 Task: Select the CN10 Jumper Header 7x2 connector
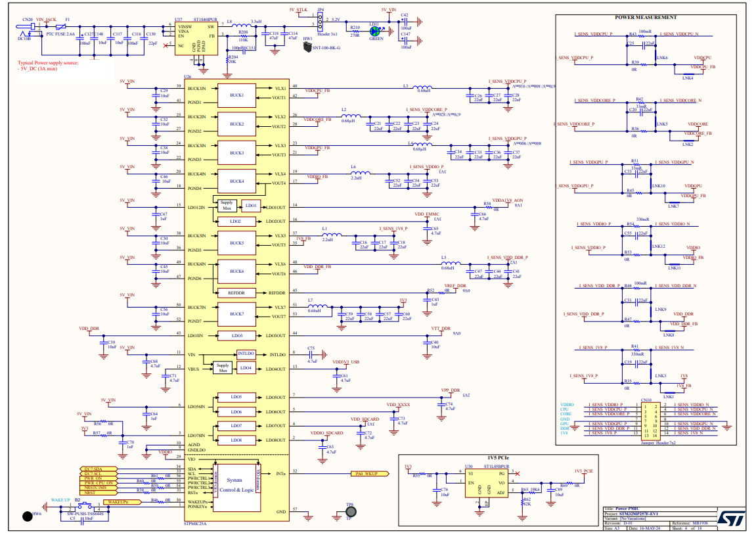tap(650, 421)
